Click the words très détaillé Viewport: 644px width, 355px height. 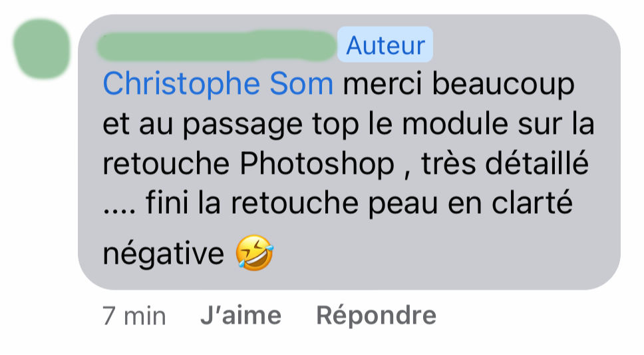(x=505, y=163)
